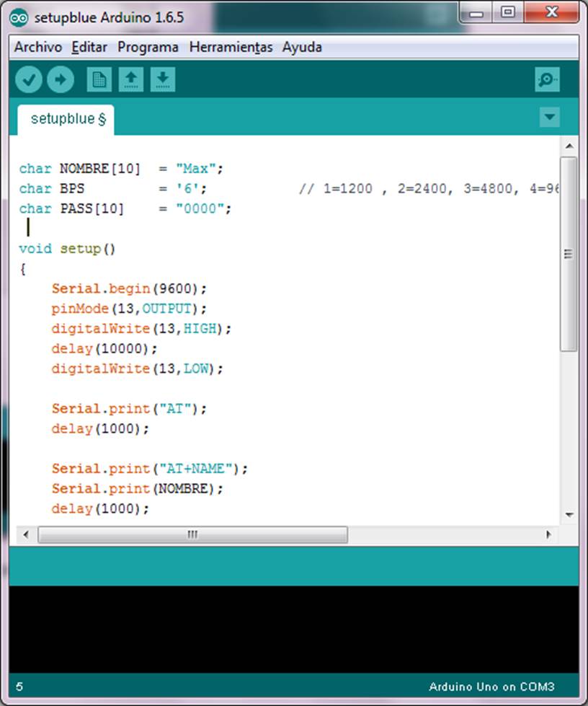The width and height of the screenshot is (588, 706).
Task: Select the setupblue sketch tab
Action: 66,119
